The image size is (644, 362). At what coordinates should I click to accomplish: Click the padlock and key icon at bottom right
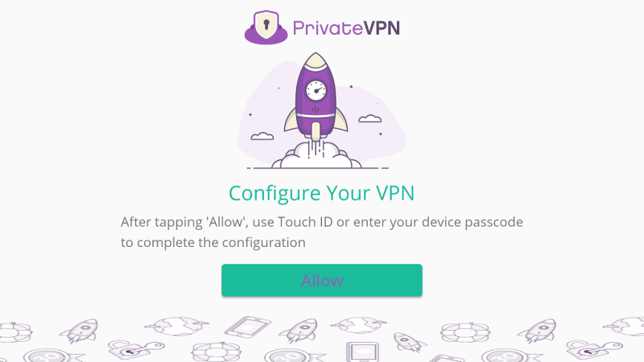coord(594,349)
